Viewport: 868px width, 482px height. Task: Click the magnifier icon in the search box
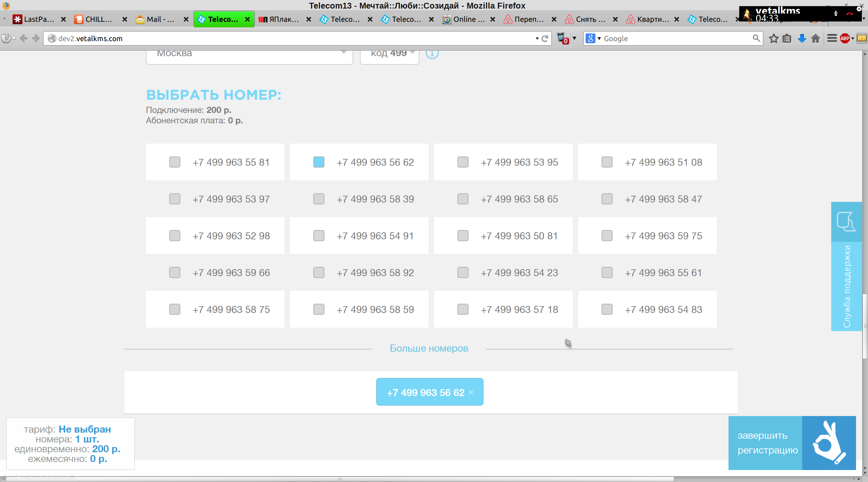pyautogui.click(x=756, y=38)
